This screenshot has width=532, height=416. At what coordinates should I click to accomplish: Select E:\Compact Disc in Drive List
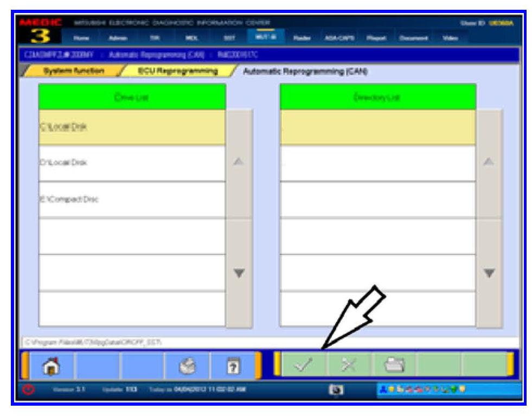click(x=132, y=199)
